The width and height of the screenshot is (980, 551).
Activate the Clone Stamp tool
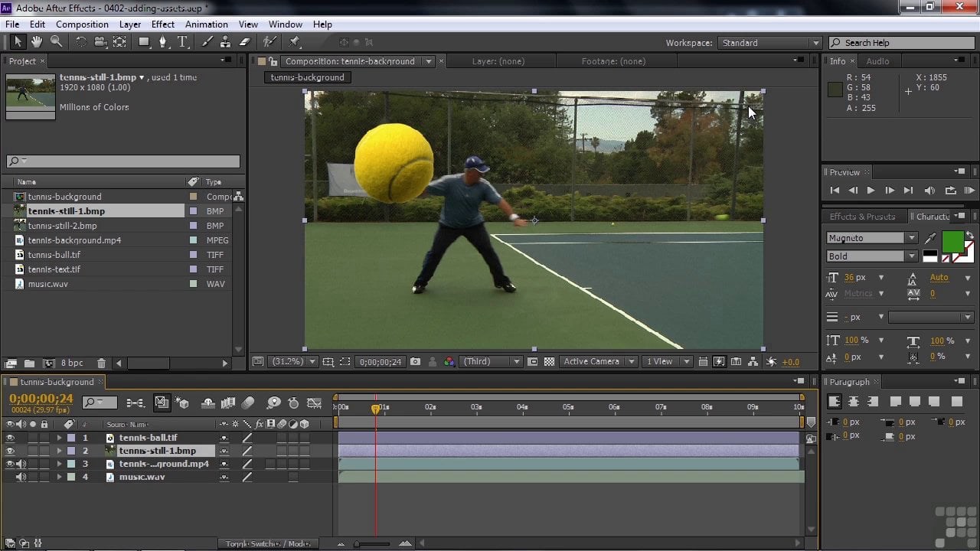224,42
